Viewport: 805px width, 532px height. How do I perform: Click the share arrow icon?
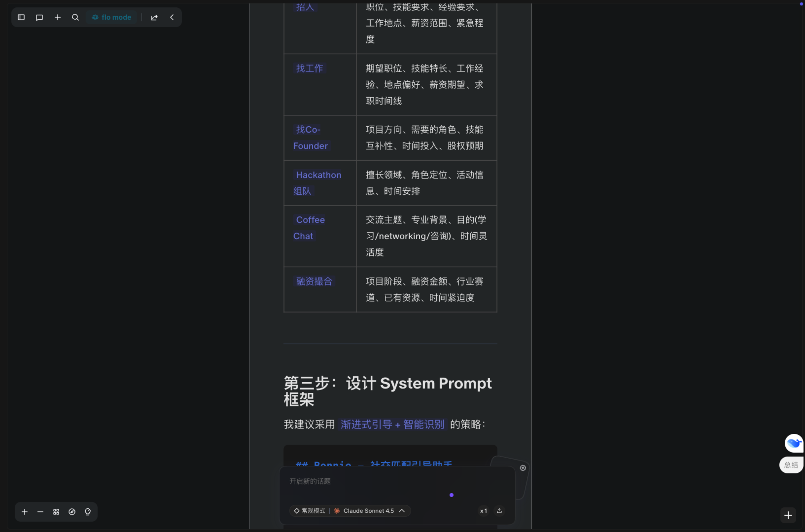(x=154, y=17)
